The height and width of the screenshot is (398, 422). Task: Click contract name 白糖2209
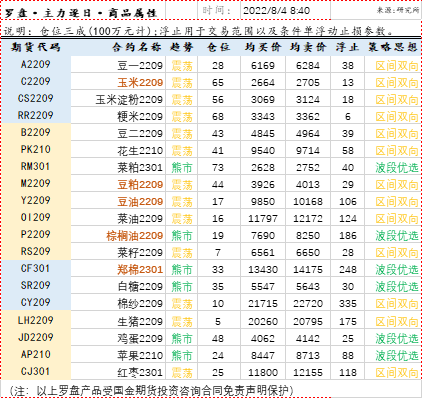[x=140, y=287]
